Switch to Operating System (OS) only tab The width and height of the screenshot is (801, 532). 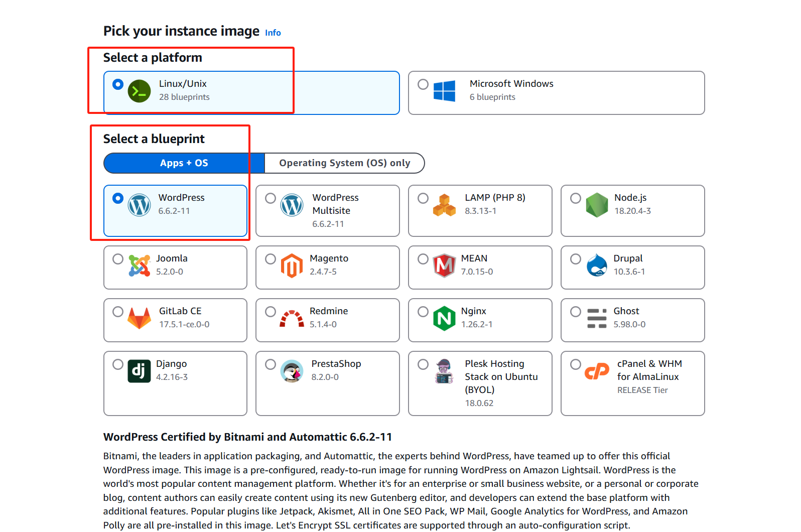coord(344,163)
